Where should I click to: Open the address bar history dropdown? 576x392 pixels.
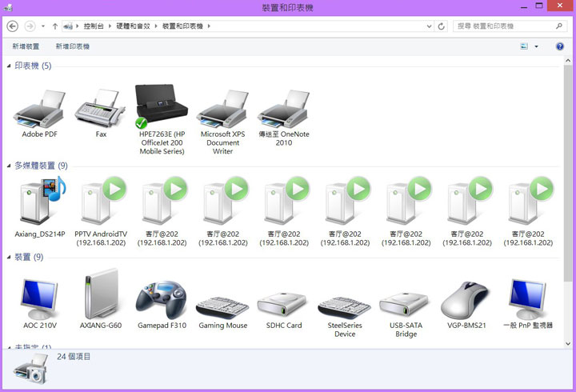coord(429,26)
